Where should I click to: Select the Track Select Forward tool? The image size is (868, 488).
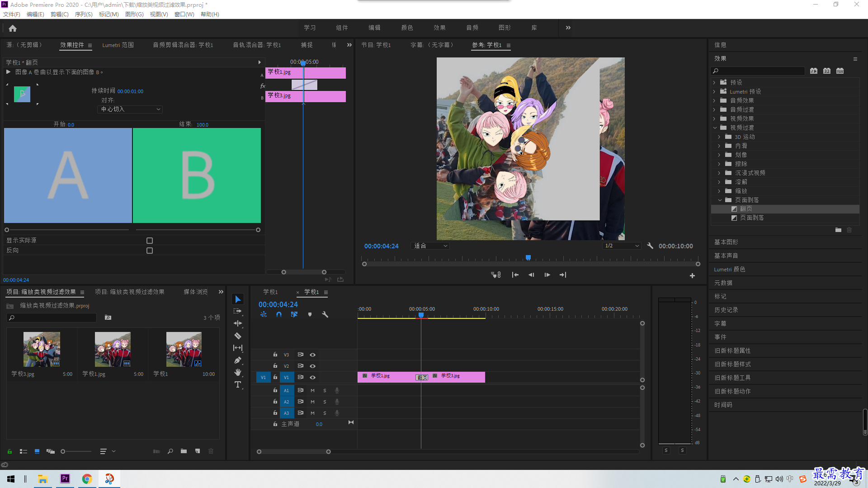[238, 311]
